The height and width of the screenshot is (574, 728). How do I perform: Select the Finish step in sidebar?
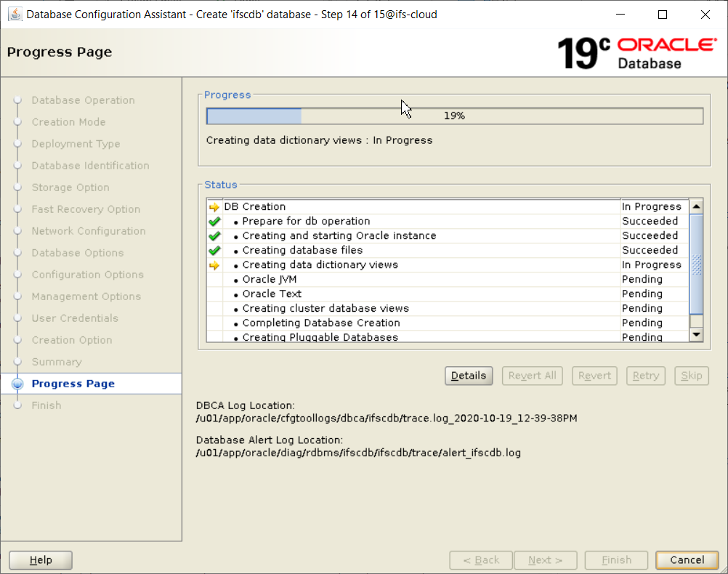(46, 406)
